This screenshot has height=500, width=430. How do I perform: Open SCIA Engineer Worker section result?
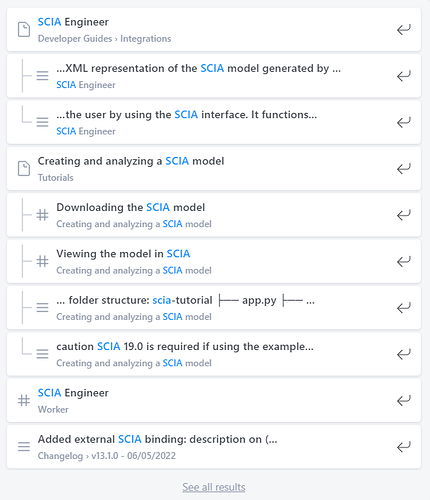(x=214, y=400)
